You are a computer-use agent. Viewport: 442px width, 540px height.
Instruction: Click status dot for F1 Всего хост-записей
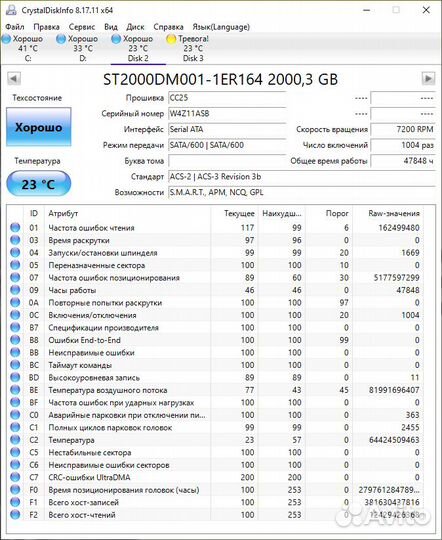coord(15,502)
